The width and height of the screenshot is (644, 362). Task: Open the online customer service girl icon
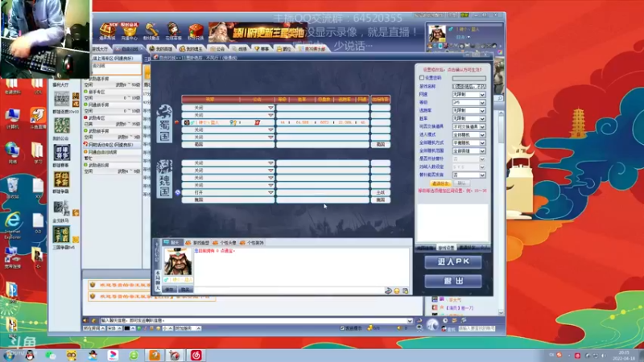pyautogui.click(x=173, y=31)
